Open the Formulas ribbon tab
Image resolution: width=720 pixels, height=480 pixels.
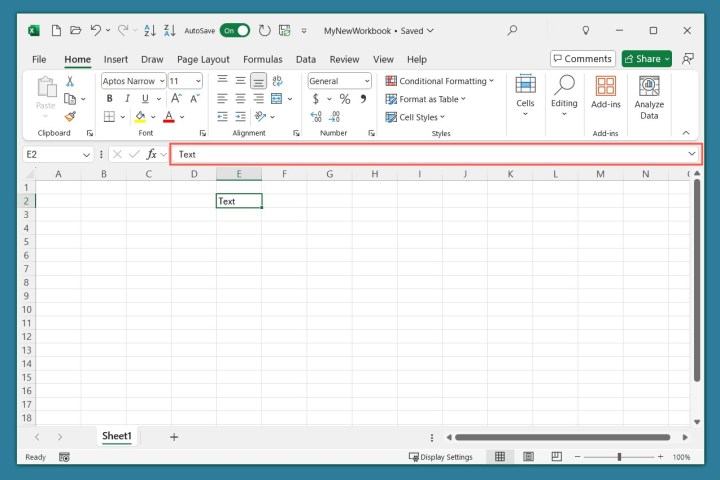[262, 59]
